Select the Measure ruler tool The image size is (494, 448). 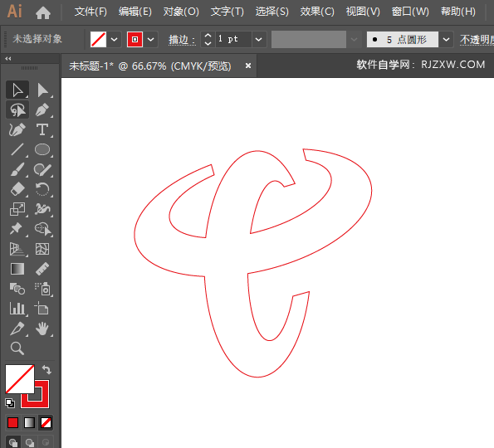coord(42,269)
